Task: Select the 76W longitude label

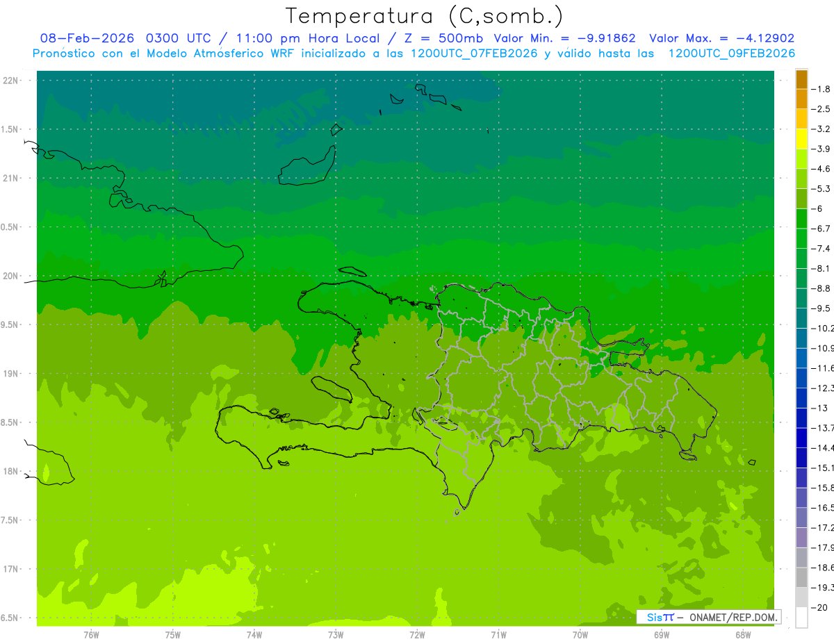Action: click(x=91, y=635)
